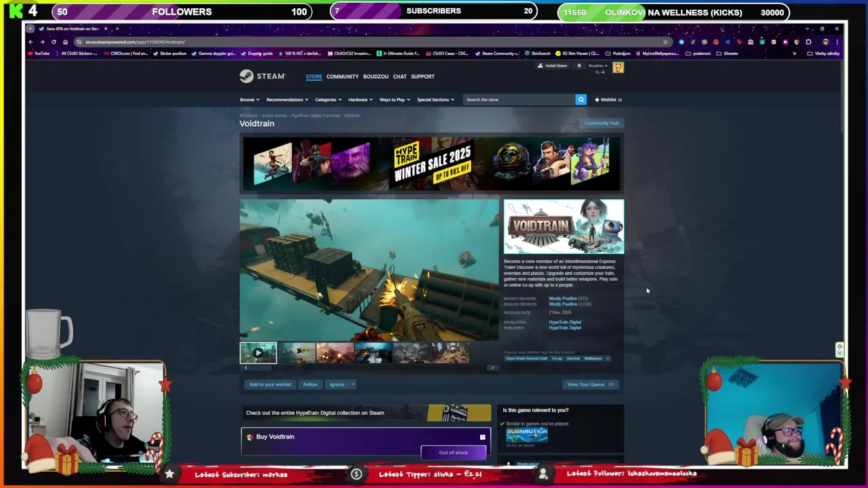Expand the Hardware dropdown
The width and height of the screenshot is (868, 488).
tap(360, 100)
